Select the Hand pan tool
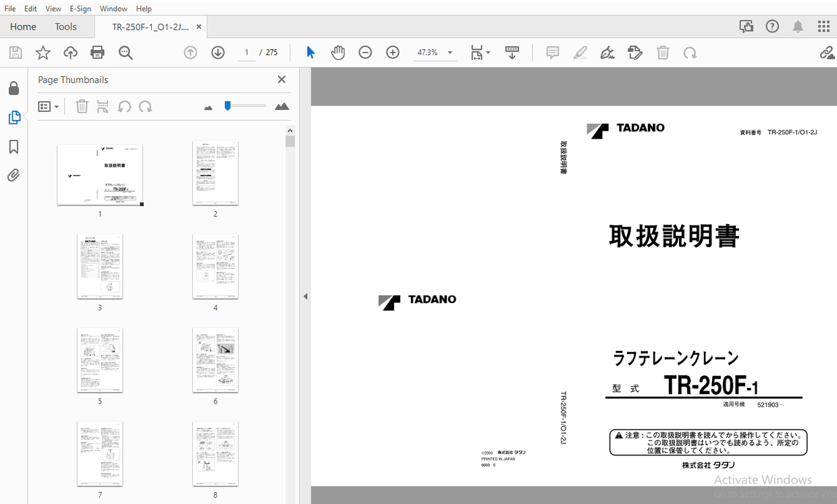 (x=337, y=53)
